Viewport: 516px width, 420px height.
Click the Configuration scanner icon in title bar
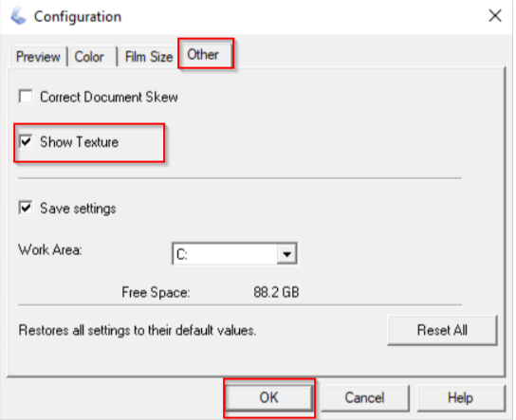tap(18, 16)
